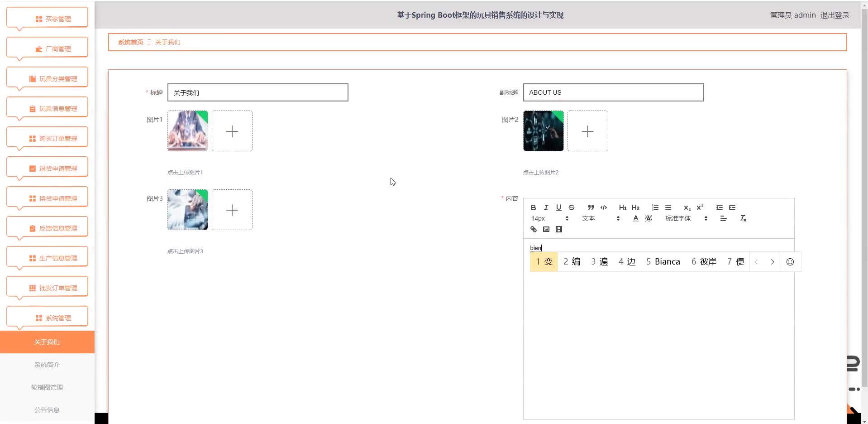Open the text alignment picker

[x=723, y=218]
